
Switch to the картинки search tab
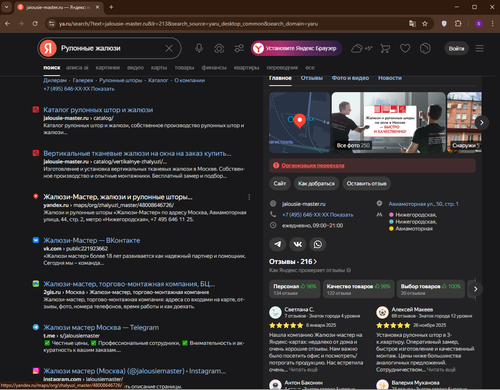108,68
